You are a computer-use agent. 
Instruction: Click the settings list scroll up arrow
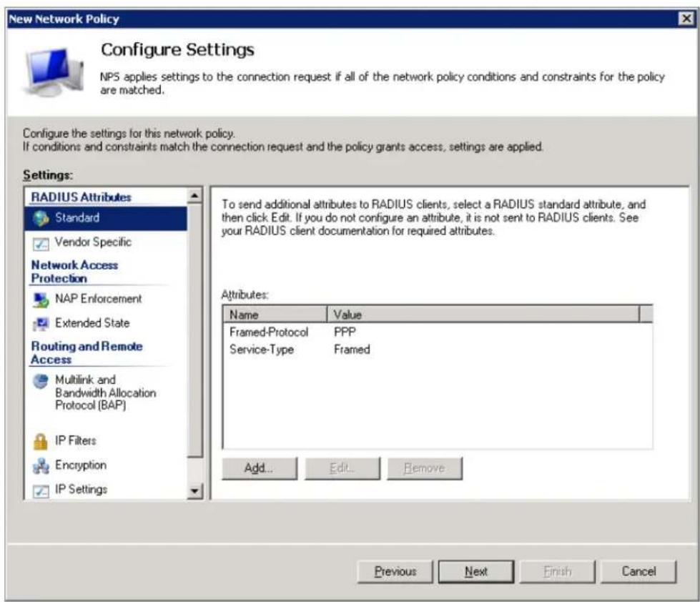pos(194,195)
